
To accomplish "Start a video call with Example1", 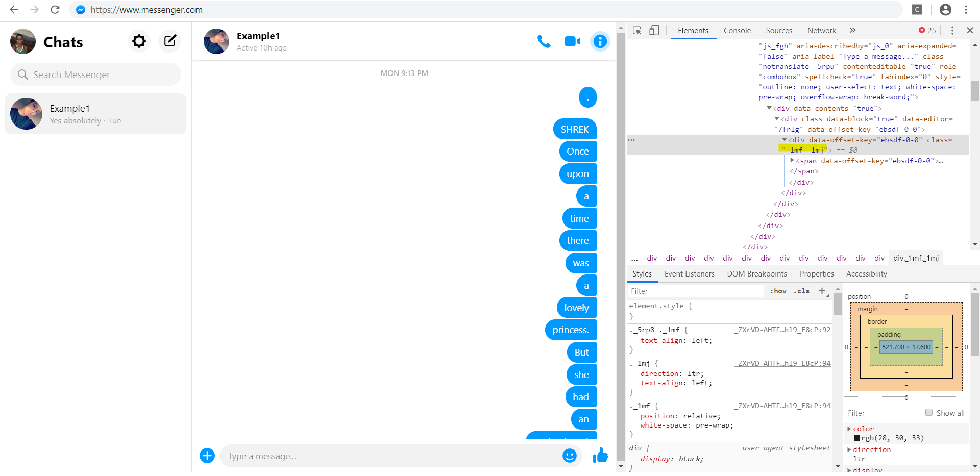I will pos(572,42).
